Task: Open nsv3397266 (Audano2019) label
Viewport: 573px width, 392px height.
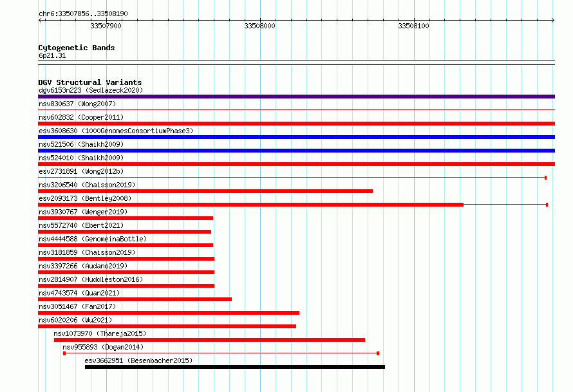Action: [83, 266]
